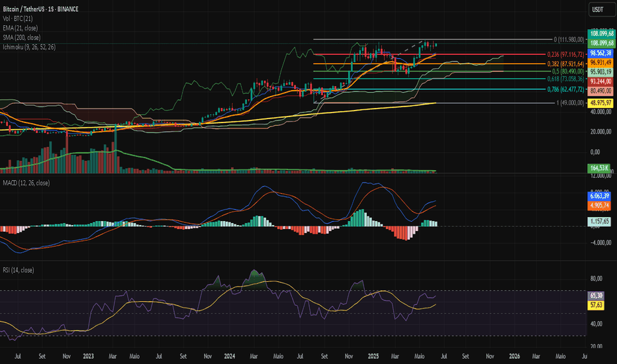Select the RSI (14, close) legend
This screenshot has width=617, height=364.
click(x=19, y=270)
